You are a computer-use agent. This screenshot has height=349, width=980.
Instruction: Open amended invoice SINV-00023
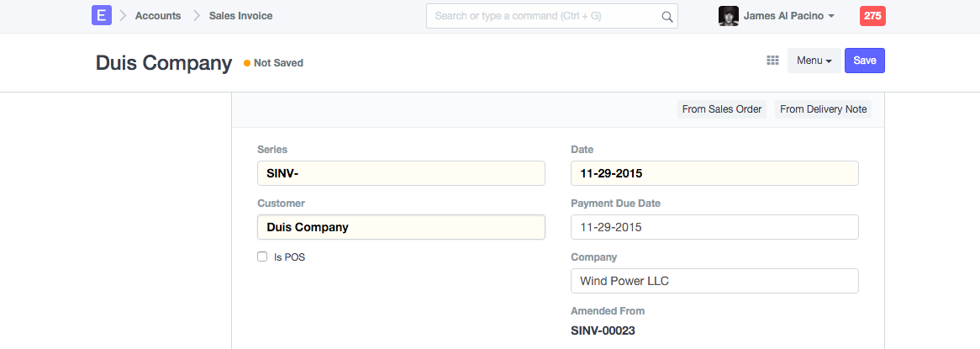tap(603, 330)
